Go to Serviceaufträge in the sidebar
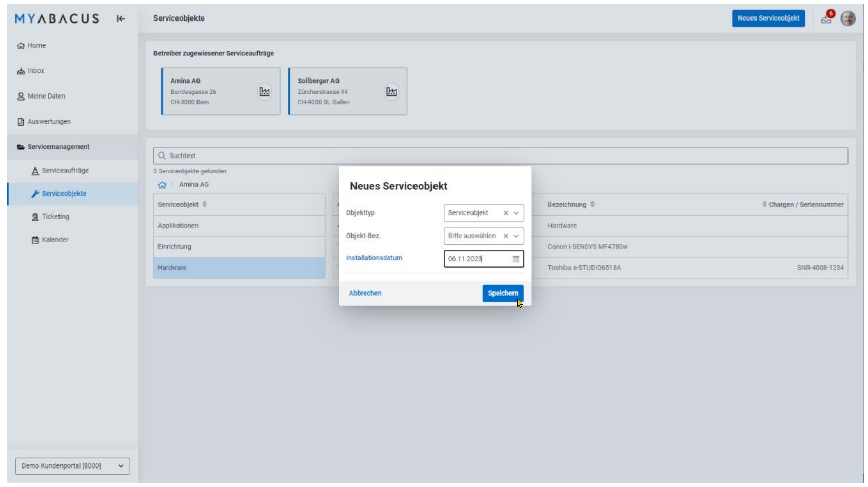 [65, 171]
